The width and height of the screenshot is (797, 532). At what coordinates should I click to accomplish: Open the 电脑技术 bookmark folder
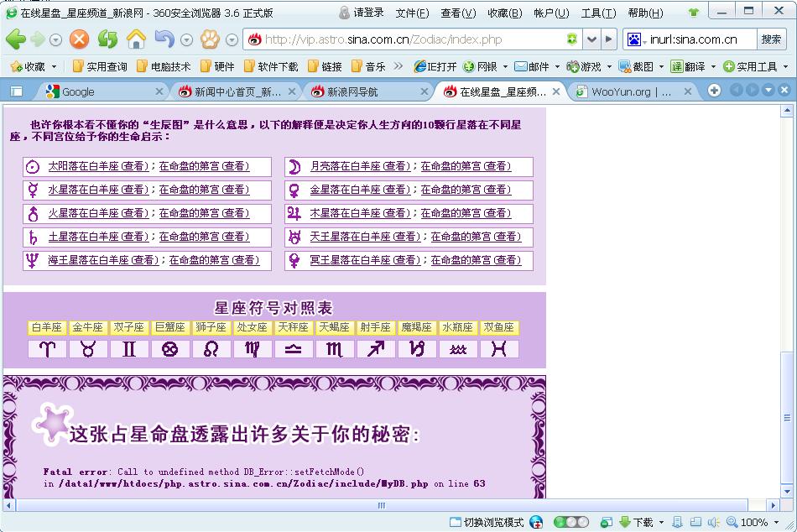tap(164, 66)
